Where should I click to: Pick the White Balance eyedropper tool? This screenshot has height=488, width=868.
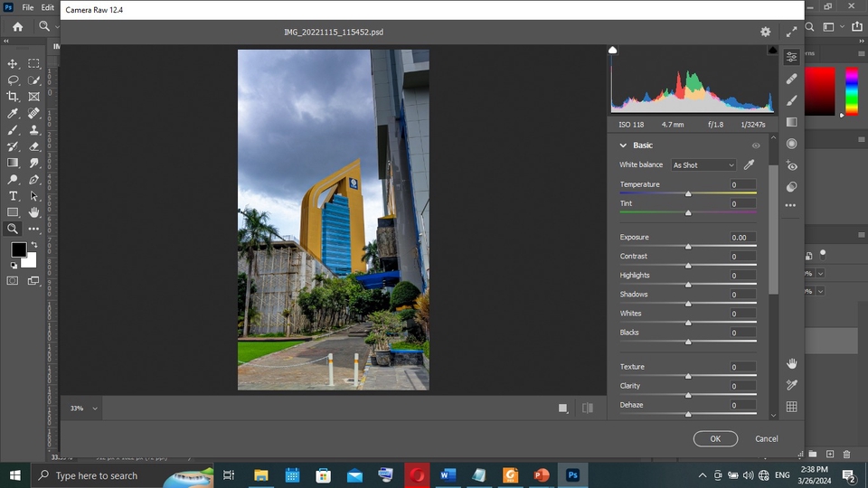point(749,164)
